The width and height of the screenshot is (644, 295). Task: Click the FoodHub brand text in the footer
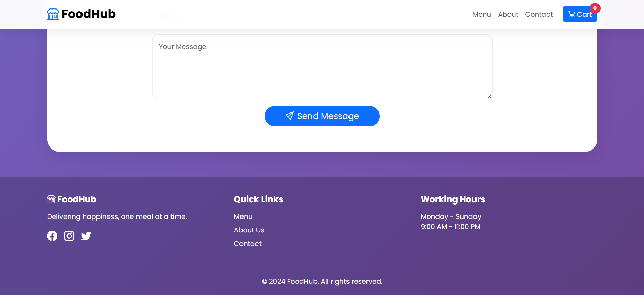(x=77, y=199)
